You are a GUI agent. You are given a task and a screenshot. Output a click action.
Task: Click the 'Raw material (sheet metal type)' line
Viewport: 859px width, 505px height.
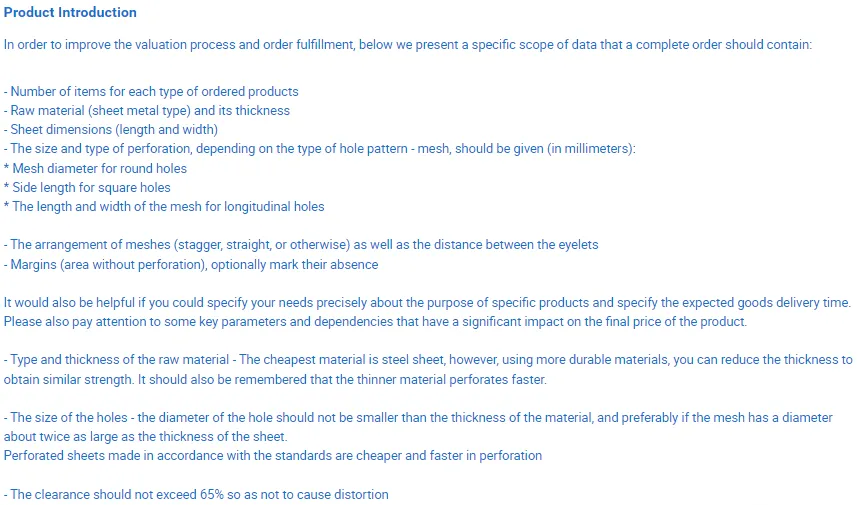pos(147,111)
